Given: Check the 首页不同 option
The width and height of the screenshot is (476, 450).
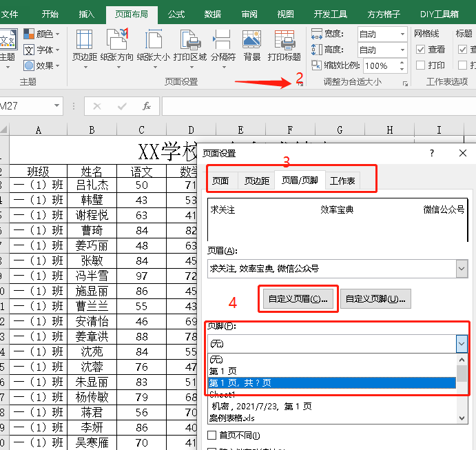Looking at the screenshot, I should coord(211,435).
